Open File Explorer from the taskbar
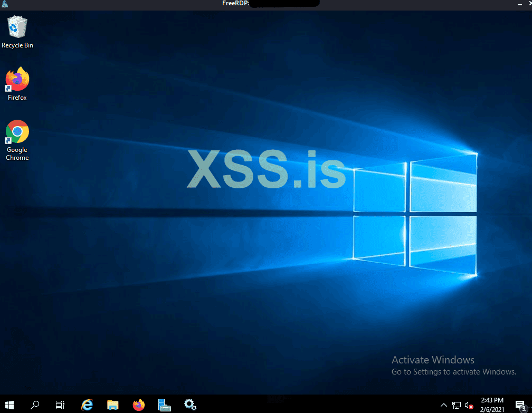 [x=112, y=405]
